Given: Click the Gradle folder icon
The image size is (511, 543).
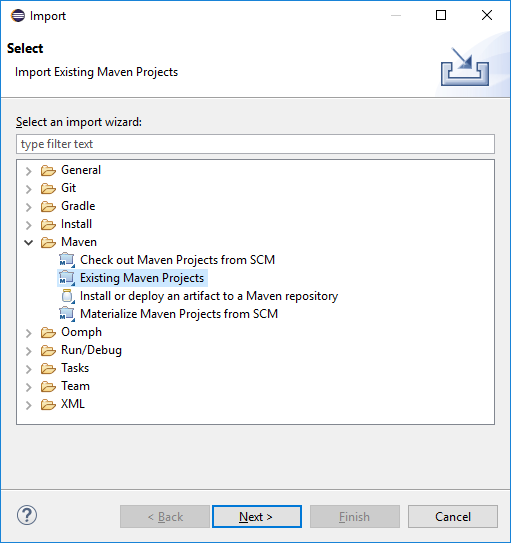Looking at the screenshot, I should point(48,206).
